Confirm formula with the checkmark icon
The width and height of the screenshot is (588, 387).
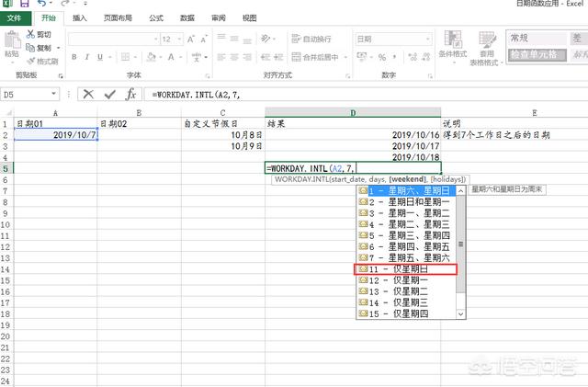110,94
